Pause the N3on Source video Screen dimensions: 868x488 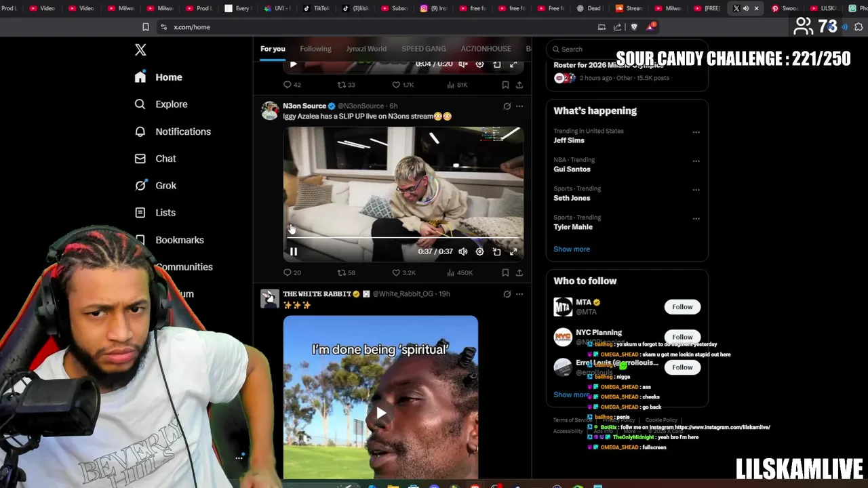click(294, 251)
